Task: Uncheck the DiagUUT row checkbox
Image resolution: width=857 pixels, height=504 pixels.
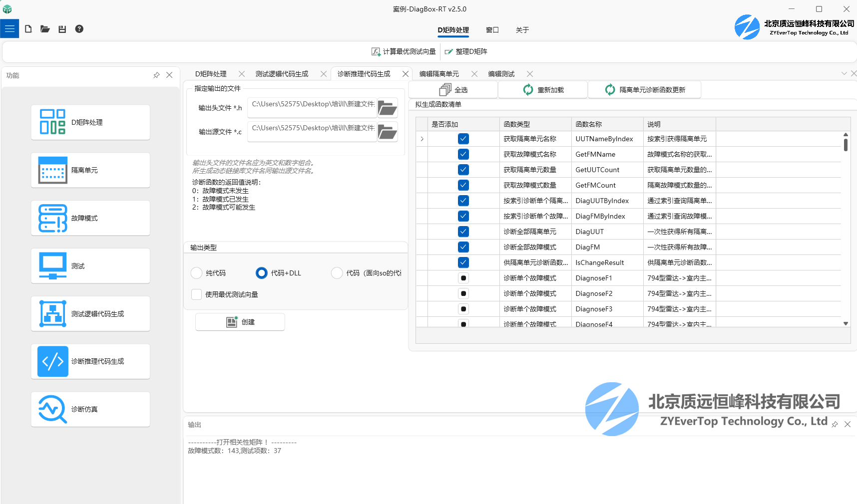Action: point(463,232)
